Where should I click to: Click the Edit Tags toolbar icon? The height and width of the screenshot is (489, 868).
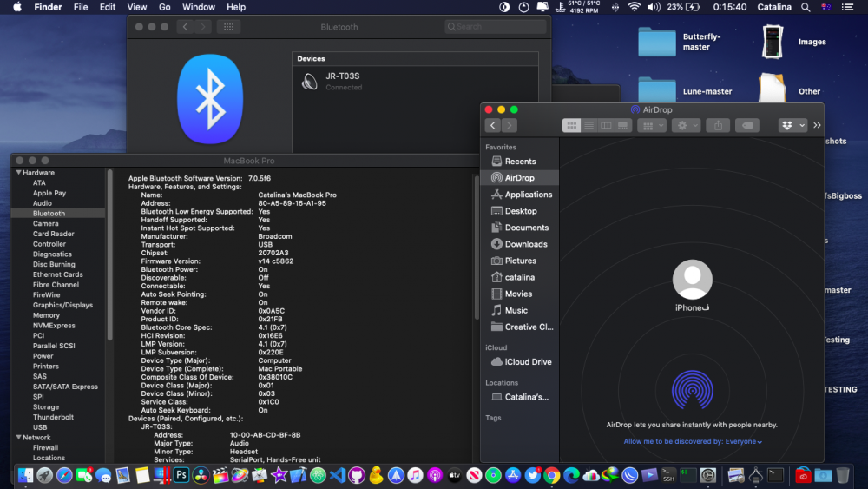pos(748,125)
